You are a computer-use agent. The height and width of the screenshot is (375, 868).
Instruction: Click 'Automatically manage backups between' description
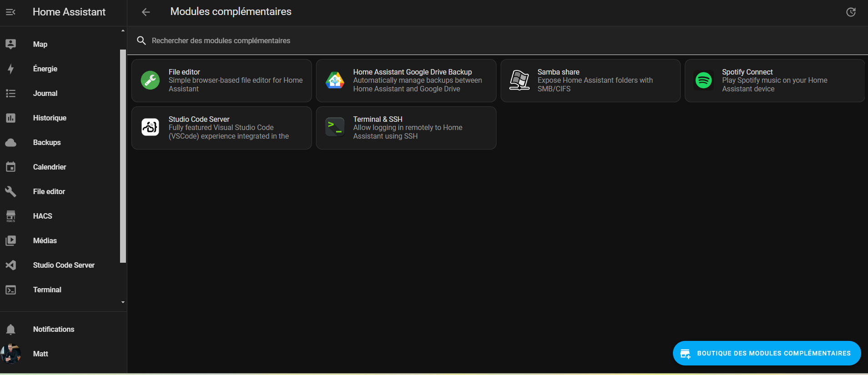tap(417, 85)
